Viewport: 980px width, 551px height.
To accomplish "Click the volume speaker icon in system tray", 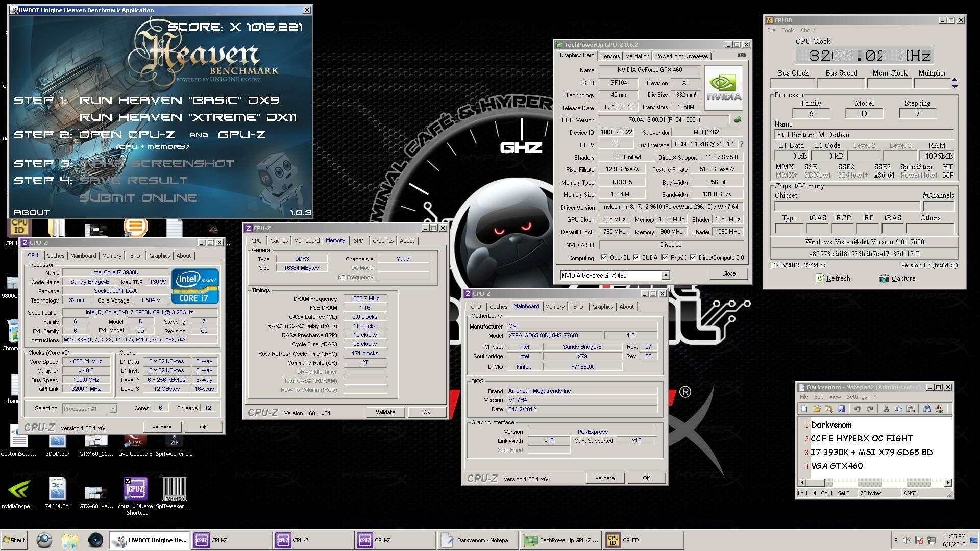I will (906, 540).
